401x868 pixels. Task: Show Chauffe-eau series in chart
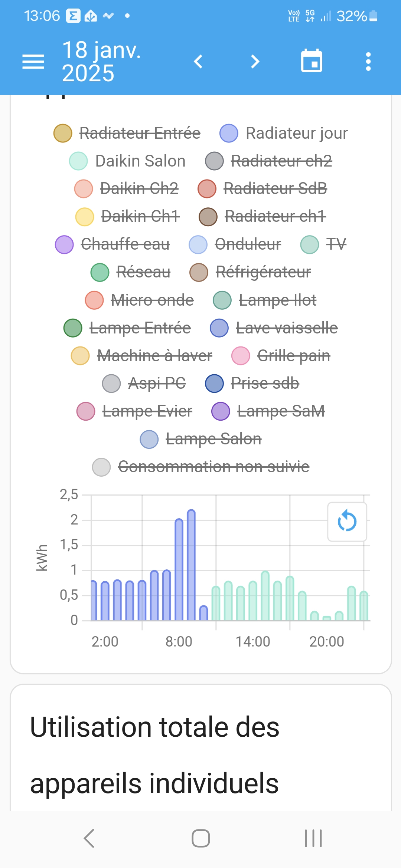[113, 244]
